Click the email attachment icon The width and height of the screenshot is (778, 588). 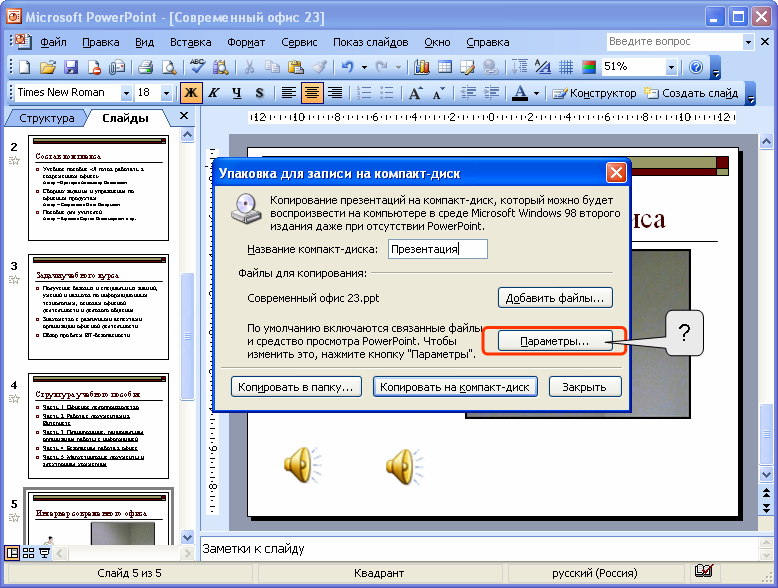click(x=117, y=67)
